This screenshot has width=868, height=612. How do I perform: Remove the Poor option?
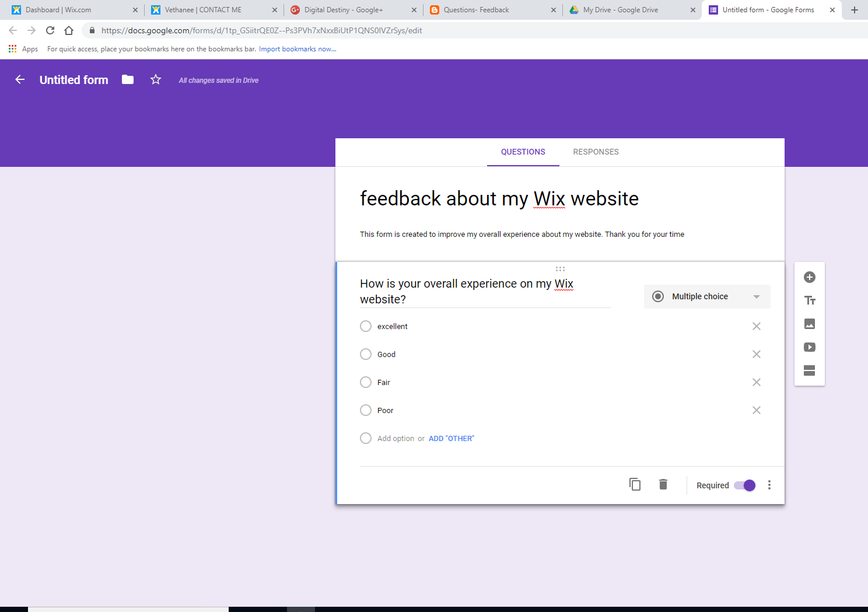click(x=757, y=410)
